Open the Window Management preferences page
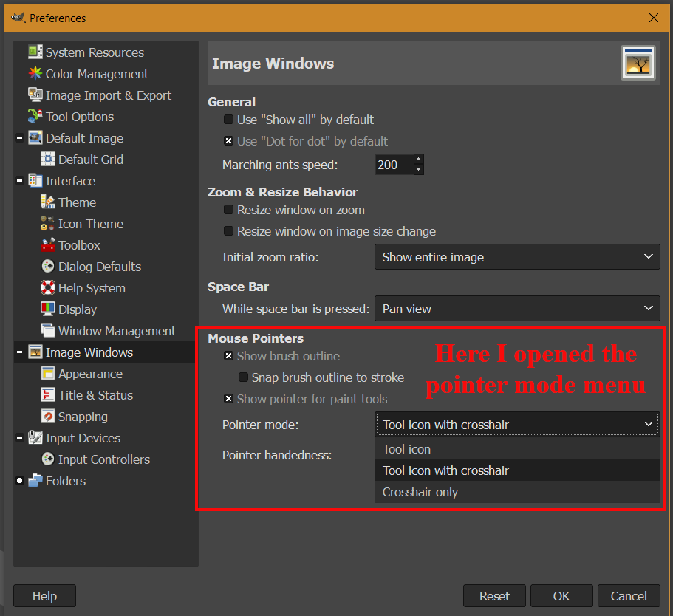Image resolution: width=673 pixels, height=616 pixels. (x=117, y=331)
